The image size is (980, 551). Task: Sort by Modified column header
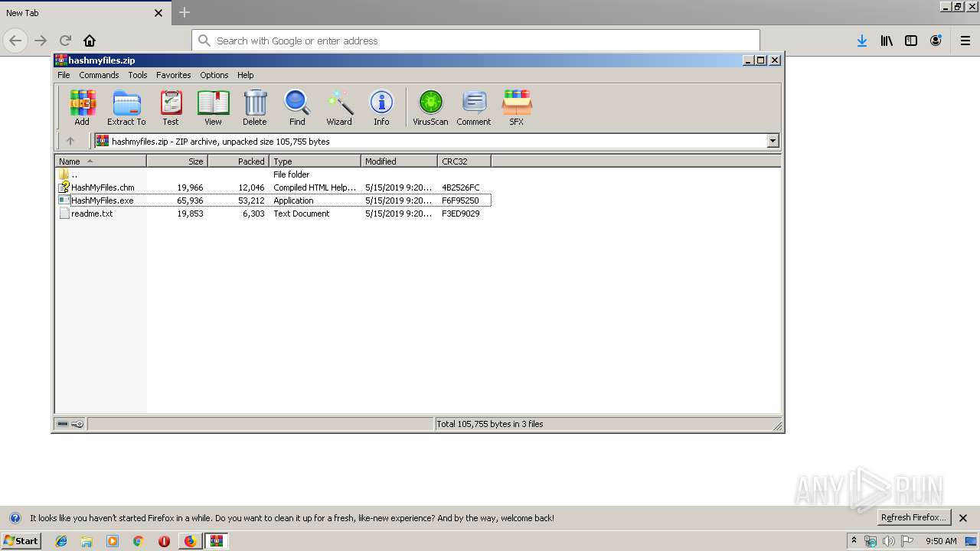[399, 161]
